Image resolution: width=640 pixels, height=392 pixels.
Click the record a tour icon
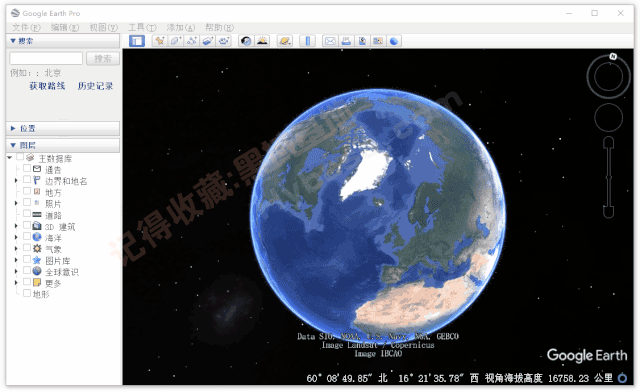point(224,41)
